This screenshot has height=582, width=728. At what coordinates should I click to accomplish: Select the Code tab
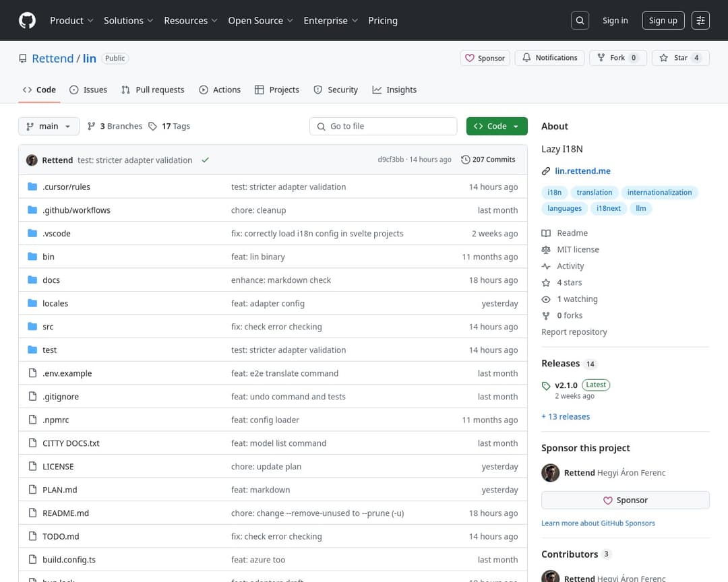(40, 90)
